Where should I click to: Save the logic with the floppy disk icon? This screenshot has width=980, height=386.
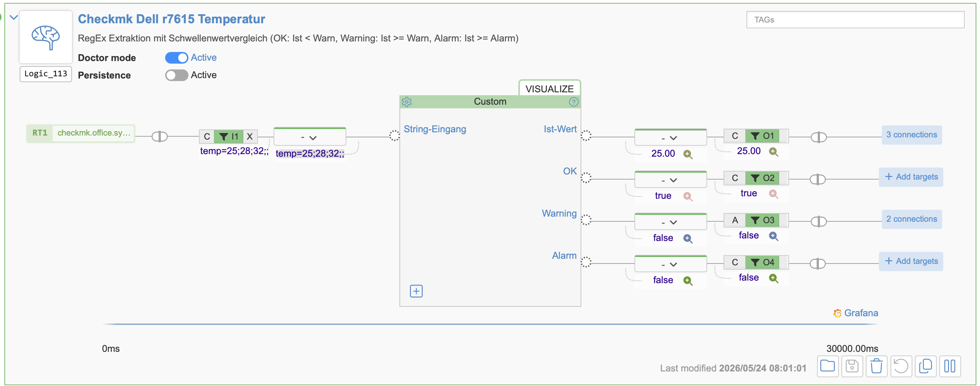[x=852, y=366]
